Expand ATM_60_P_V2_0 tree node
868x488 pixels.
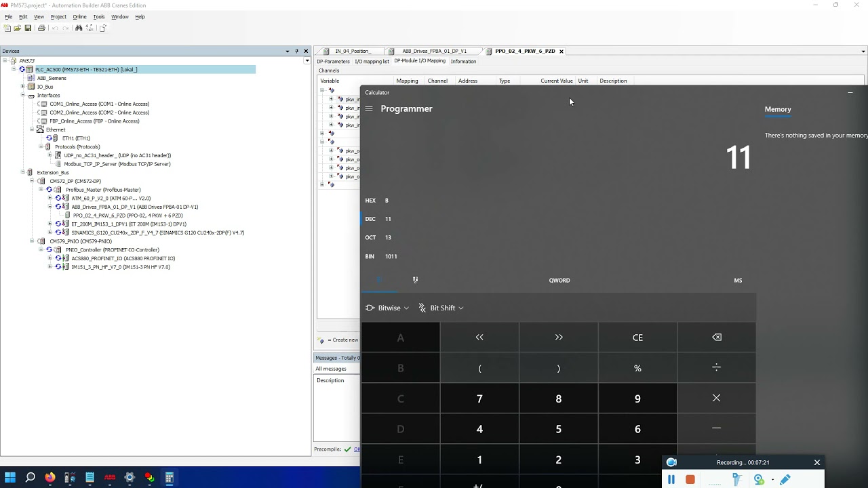50,198
